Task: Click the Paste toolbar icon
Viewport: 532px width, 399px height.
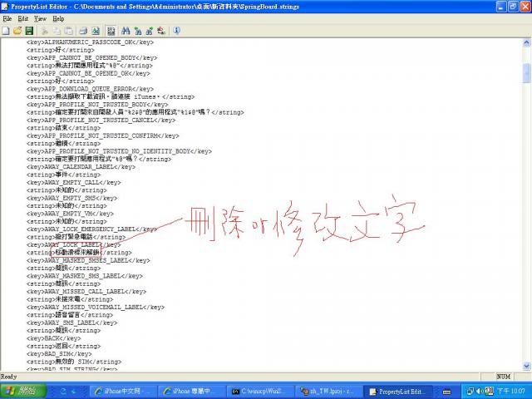Action: 68,31
